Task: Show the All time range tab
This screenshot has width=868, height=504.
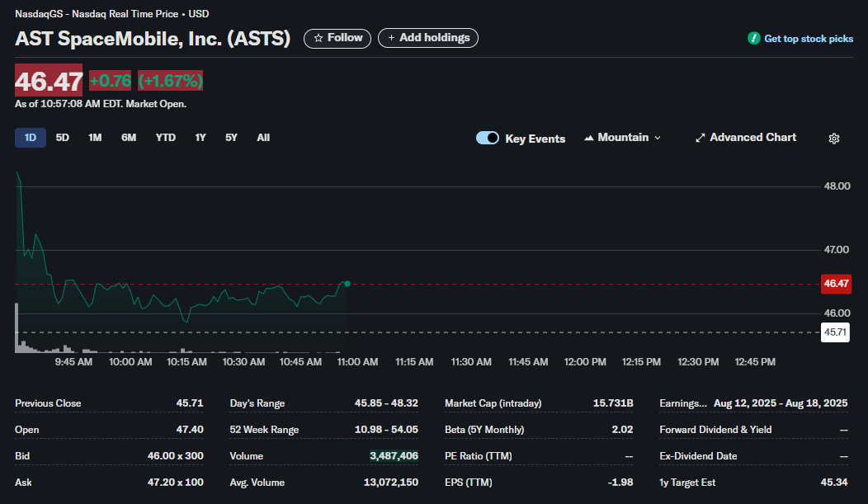Action: pos(263,138)
